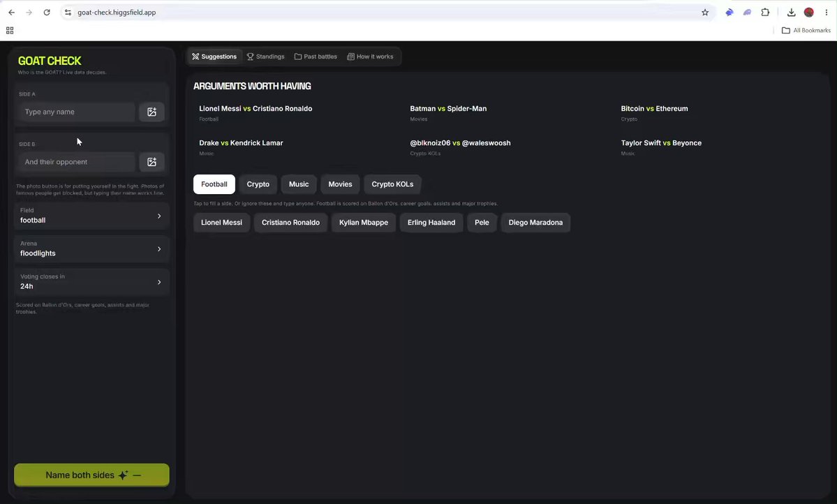
Task: Select the Movies category filter
Action: click(340, 184)
